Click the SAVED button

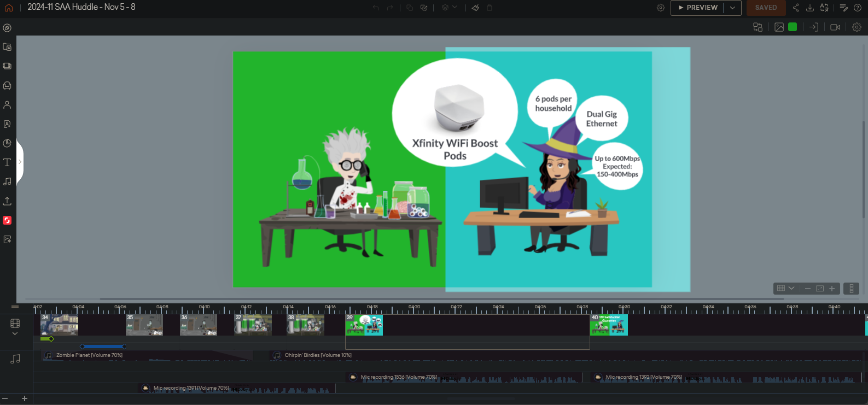766,8
